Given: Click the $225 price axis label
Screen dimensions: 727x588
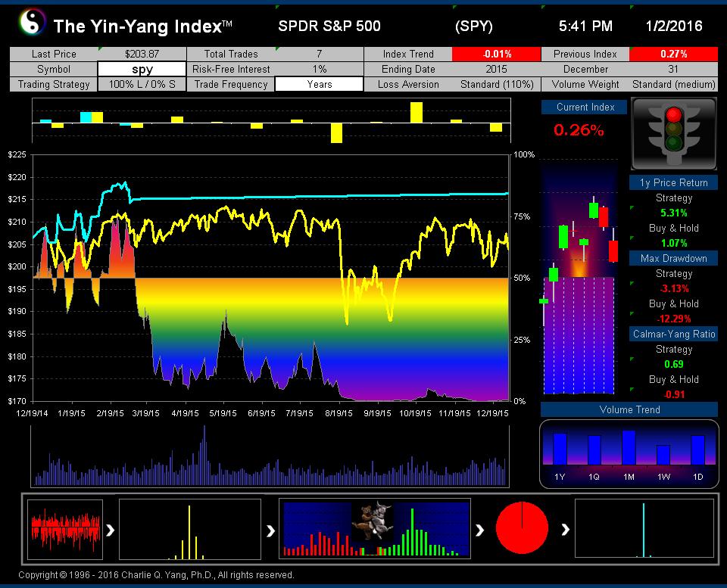Looking at the screenshot, I should click(x=17, y=155).
